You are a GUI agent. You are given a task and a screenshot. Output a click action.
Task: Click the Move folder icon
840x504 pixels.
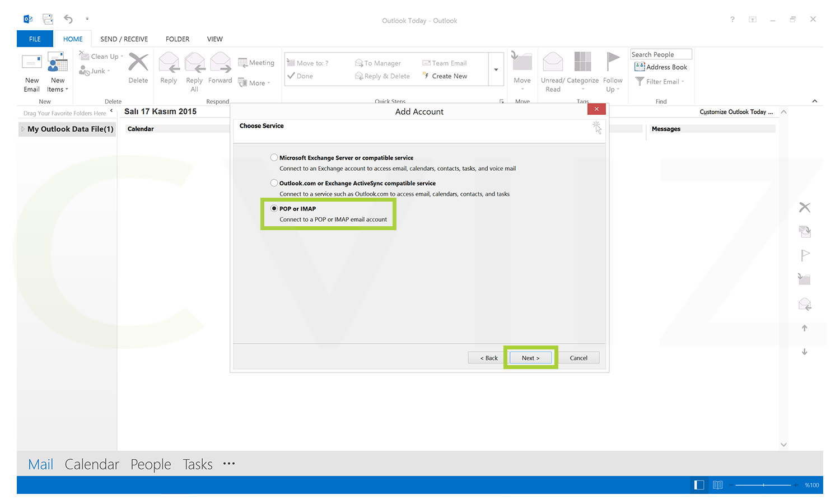[x=522, y=61]
